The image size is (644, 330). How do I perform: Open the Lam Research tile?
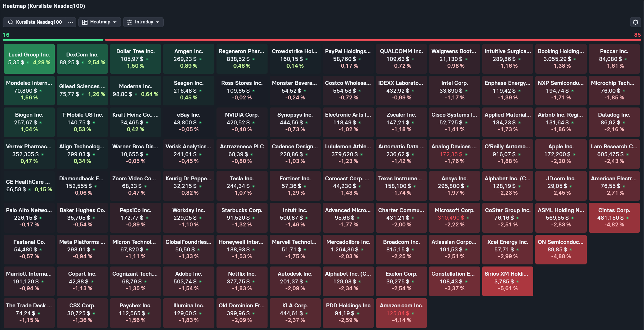click(x=614, y=154)
